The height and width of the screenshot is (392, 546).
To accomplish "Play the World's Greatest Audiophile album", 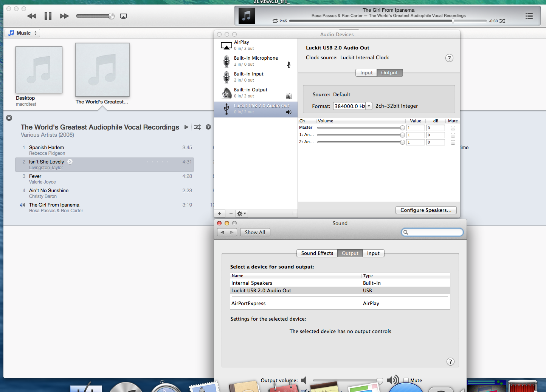I will [186, 127].
